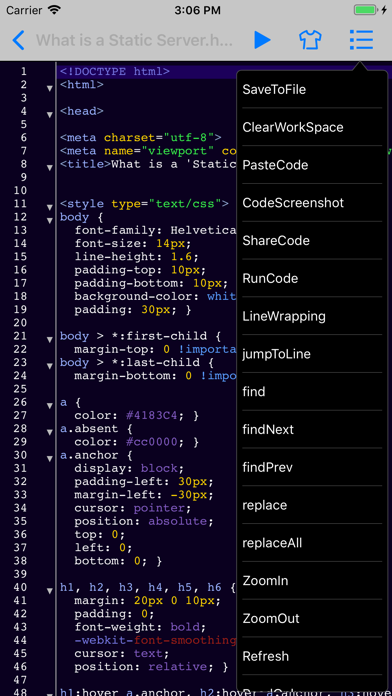The image size is (392, 696).
Task: Select PasteCode menu entry
Action: [x=312, y=165]
